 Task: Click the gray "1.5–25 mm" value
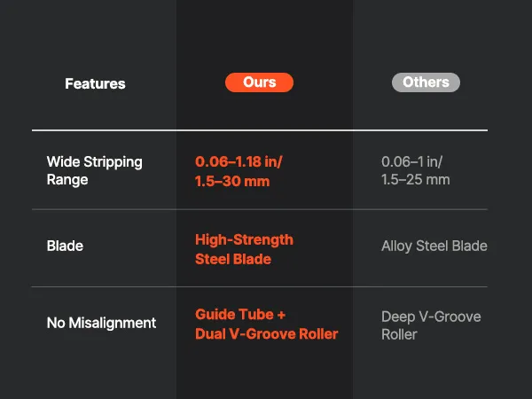pyautogui.click(x=415, y=180)
